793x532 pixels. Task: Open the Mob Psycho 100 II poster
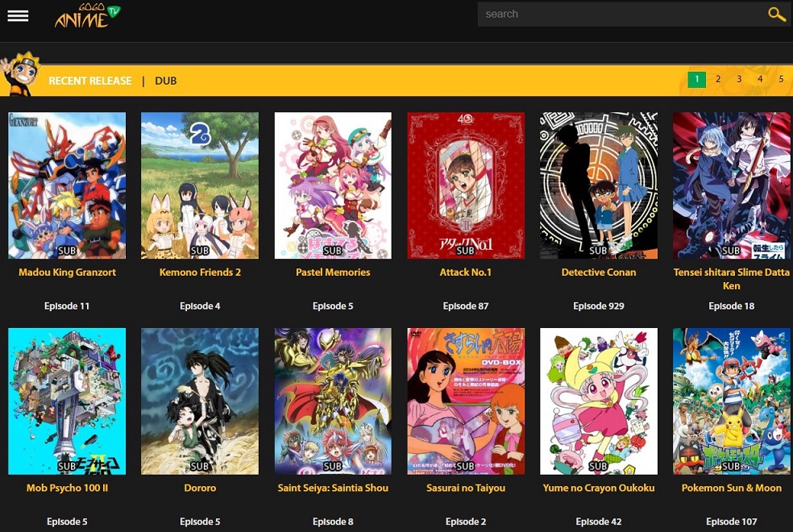click(x=67, y=401)
